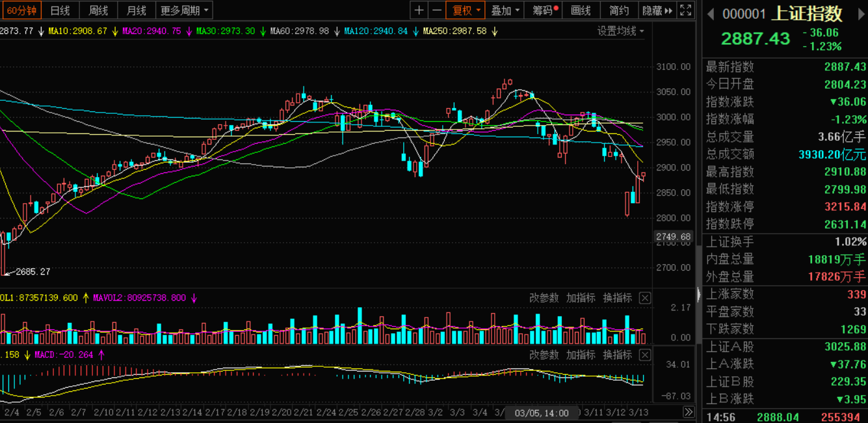The width and height of the screenshot is (868, 423).
Task: Open 设置均线 moving average settings
Action: pyautogui.click(x=621, y=31)
